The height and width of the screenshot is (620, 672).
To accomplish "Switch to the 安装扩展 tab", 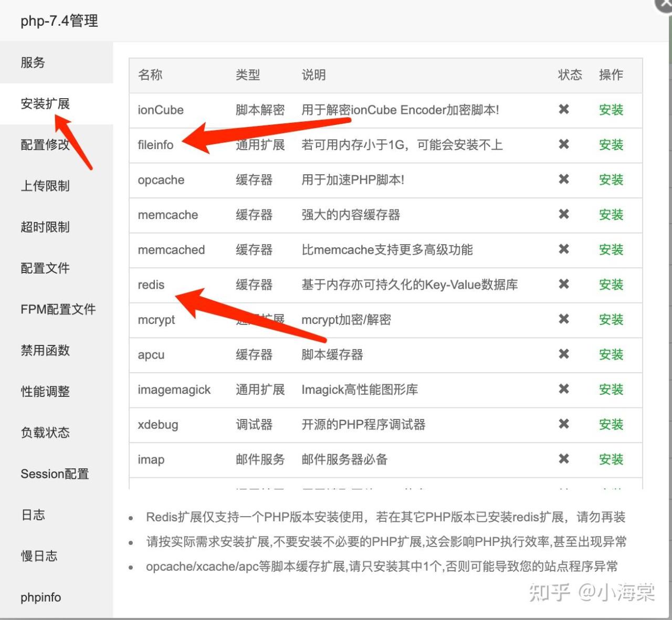I will [x=45, y=103].
